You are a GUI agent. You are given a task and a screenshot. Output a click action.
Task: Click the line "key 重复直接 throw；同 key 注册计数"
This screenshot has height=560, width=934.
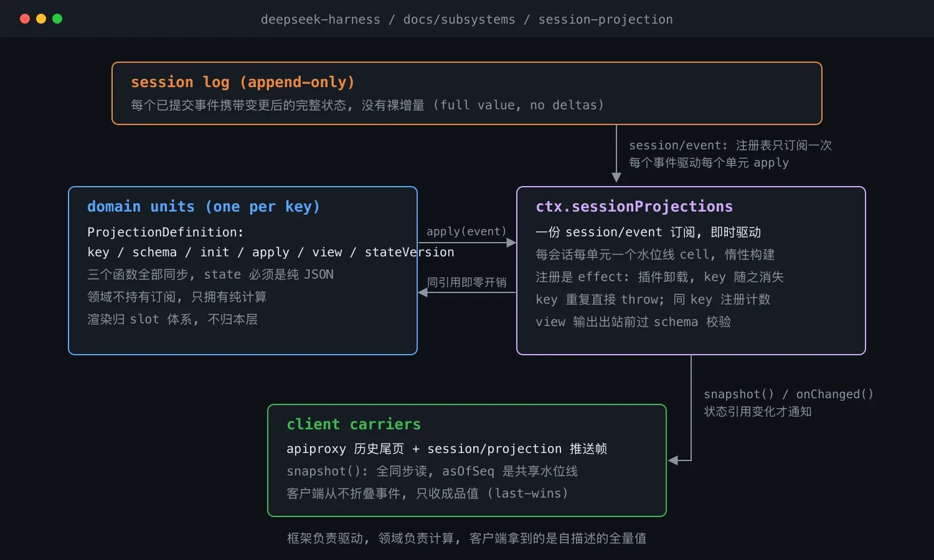pyautogui.click(x=653, y=299)
